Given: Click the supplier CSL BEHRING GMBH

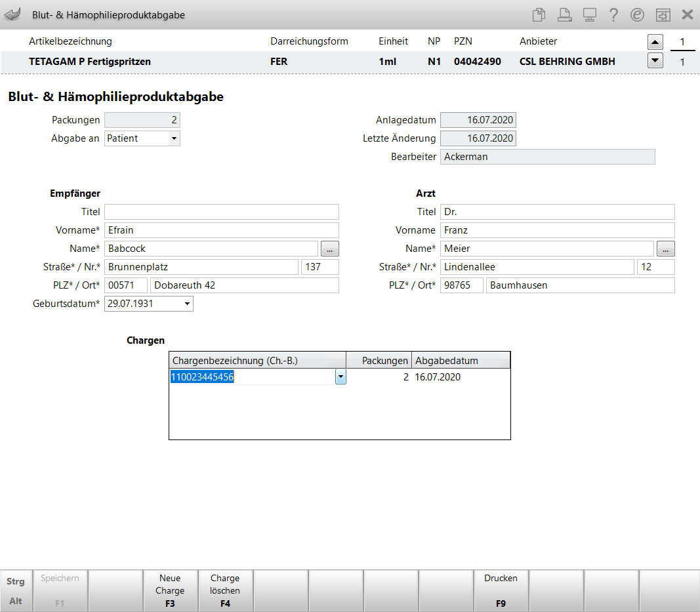Looking at the screenshot, I should pos(567,62).
